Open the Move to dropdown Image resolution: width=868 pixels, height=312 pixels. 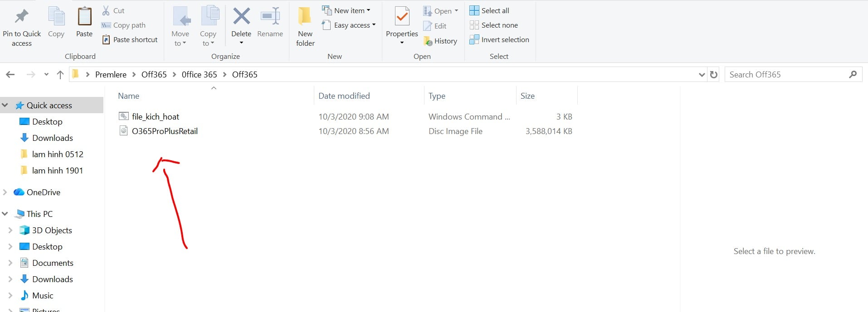click(180, 38)
